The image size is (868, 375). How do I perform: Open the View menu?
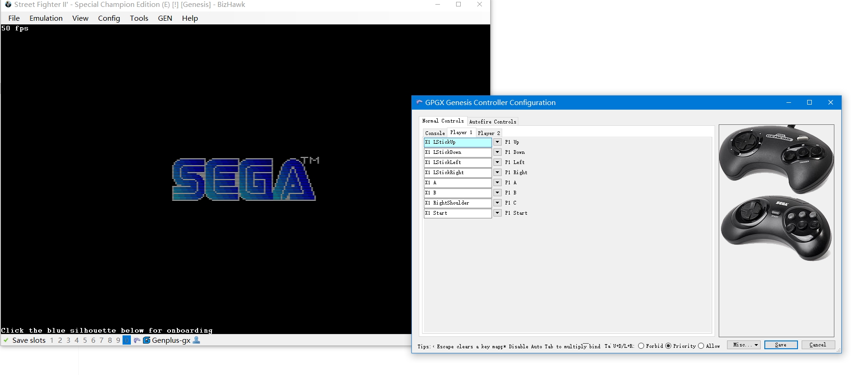coord(80,18)
